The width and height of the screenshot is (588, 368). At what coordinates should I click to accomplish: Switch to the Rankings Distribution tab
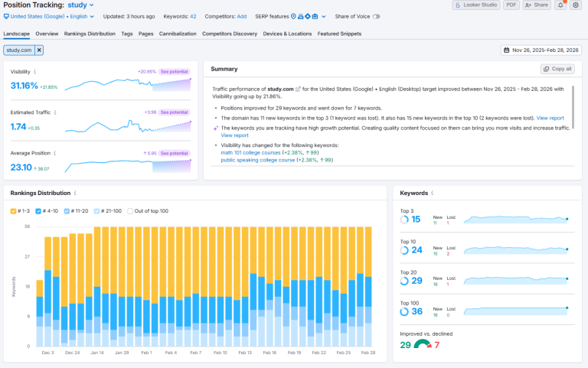click(90, 34)
